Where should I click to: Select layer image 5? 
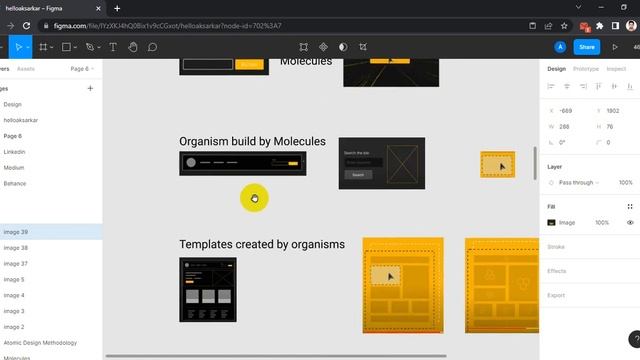tap(51, 280)
